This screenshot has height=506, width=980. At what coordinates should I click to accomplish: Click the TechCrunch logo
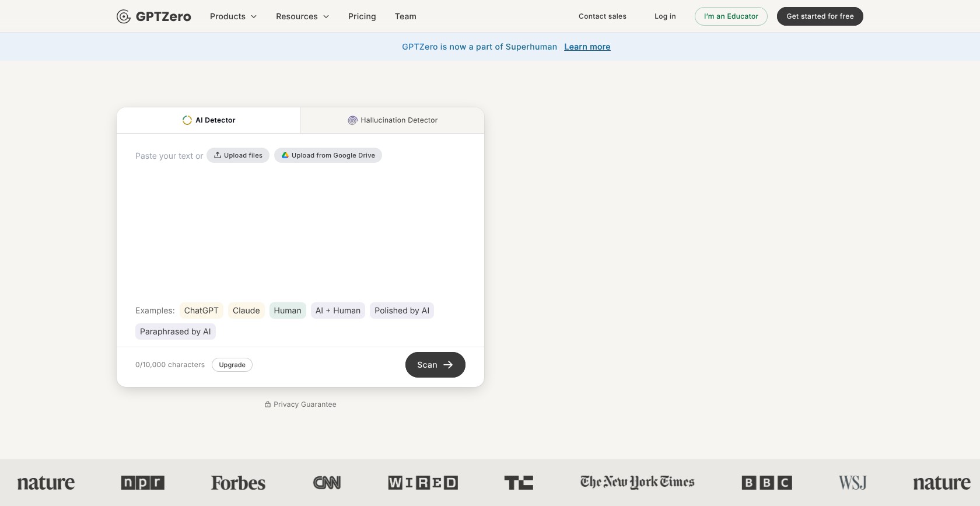tap(519, 483)
